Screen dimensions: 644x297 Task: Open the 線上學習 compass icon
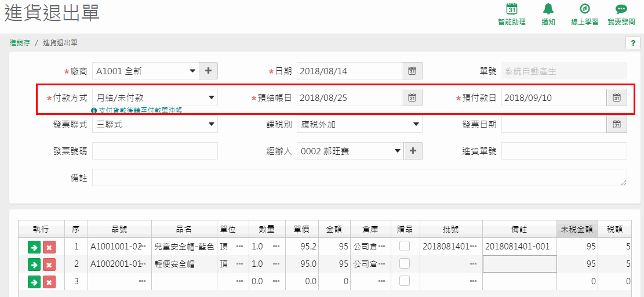pos(584,9)
